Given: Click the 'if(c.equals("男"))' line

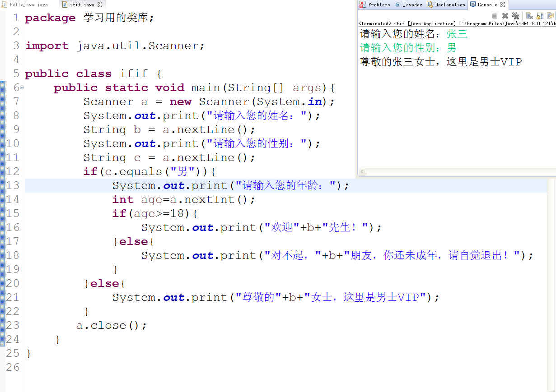Looking at the screenshot, I should [x=150, y=172].
